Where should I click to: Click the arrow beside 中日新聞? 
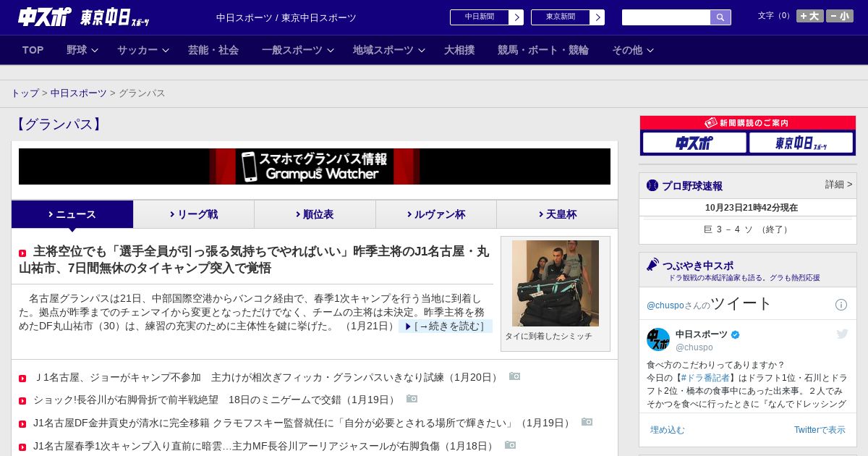click(516, 17)
